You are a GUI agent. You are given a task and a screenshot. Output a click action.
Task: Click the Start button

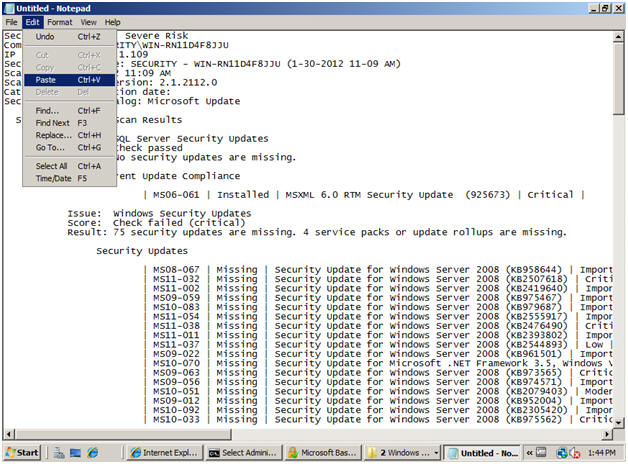tap(22, 453)
